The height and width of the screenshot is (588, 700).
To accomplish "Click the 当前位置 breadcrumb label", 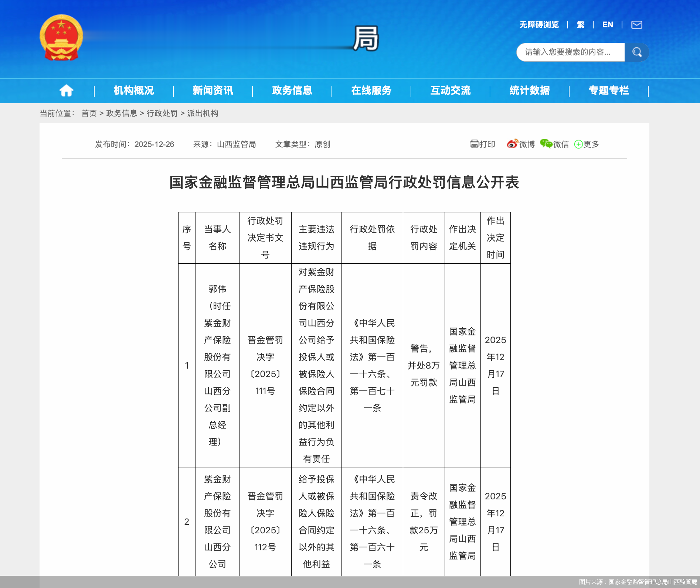I will [57, 113].
